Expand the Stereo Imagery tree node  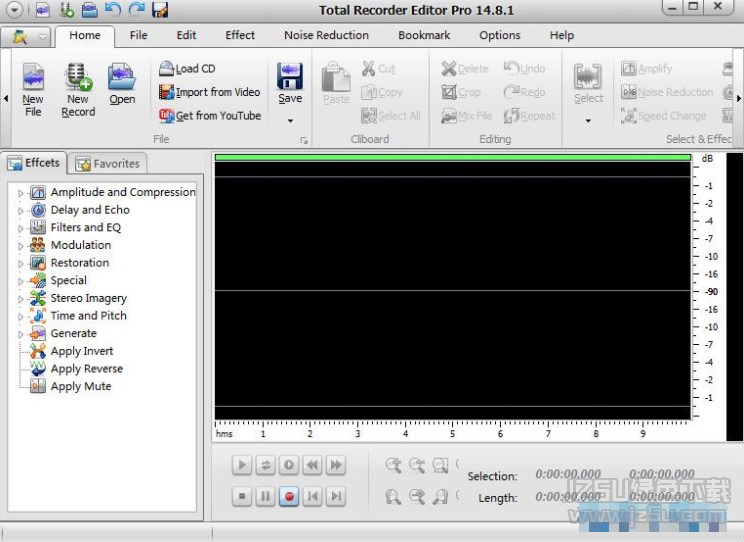(x=20, y=299)
